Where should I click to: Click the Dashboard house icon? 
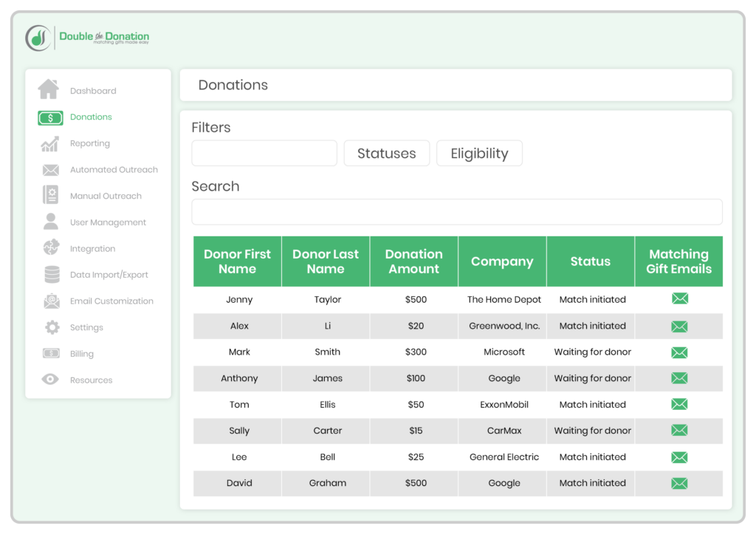click(x=49, y=89)
